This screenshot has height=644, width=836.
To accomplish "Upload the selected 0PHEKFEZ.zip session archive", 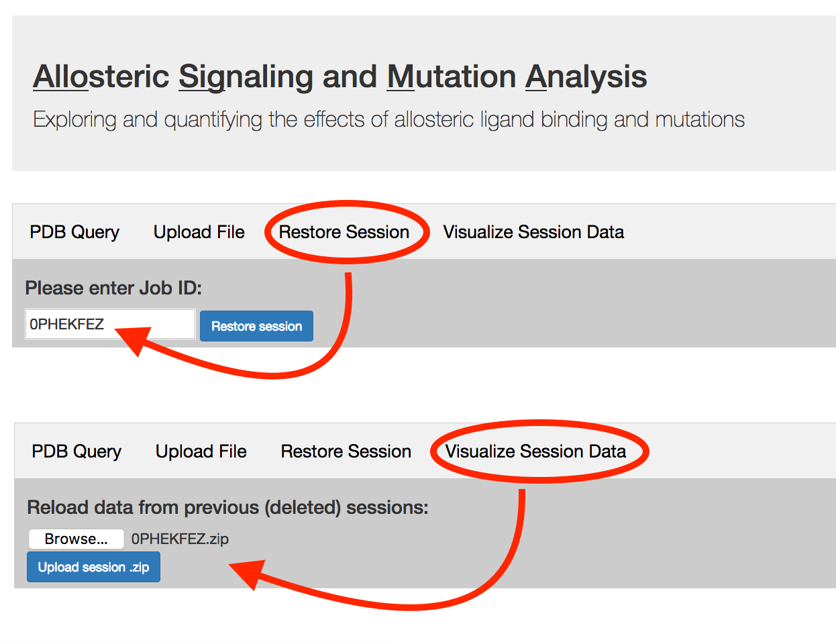I will coord(93,567).
